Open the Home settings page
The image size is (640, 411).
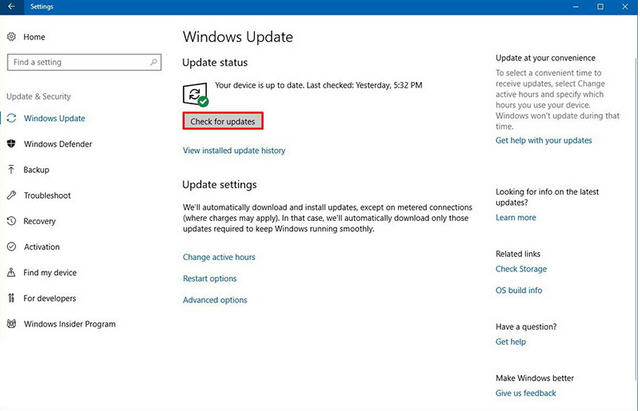pos(34,37)
